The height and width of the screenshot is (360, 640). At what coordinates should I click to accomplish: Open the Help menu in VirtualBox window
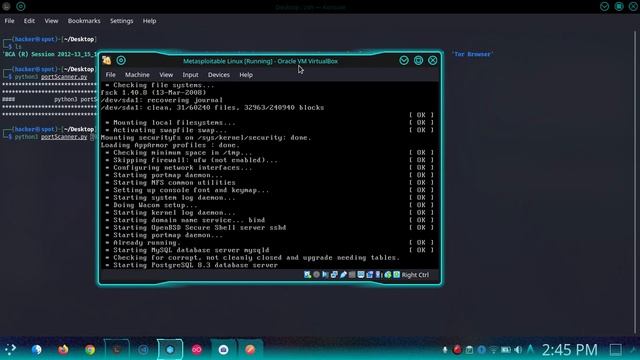pyautogui.click(x=246, y=75)
